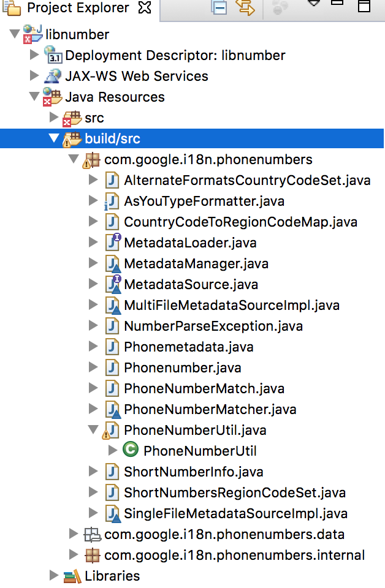
Task: Click the interface icon beside MetadataSource.java
Action: [x=112, y=284]
